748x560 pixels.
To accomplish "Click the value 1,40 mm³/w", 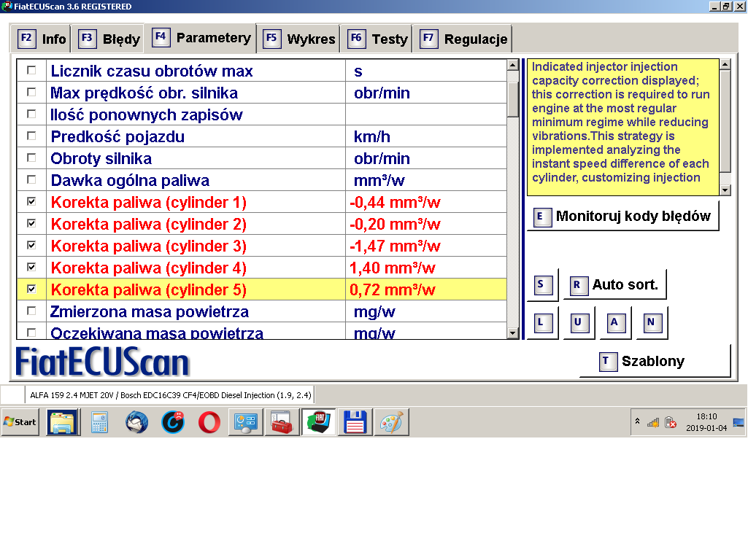I will [x=392, y=268].
